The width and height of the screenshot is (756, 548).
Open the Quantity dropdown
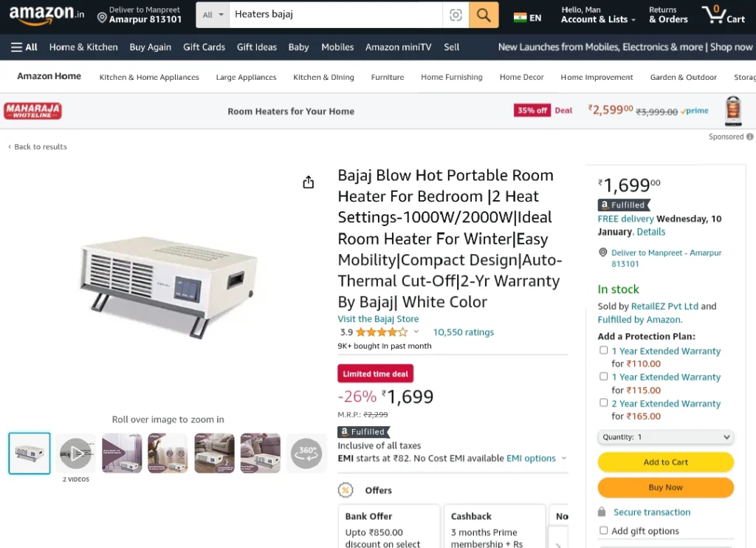click(665, 437)
